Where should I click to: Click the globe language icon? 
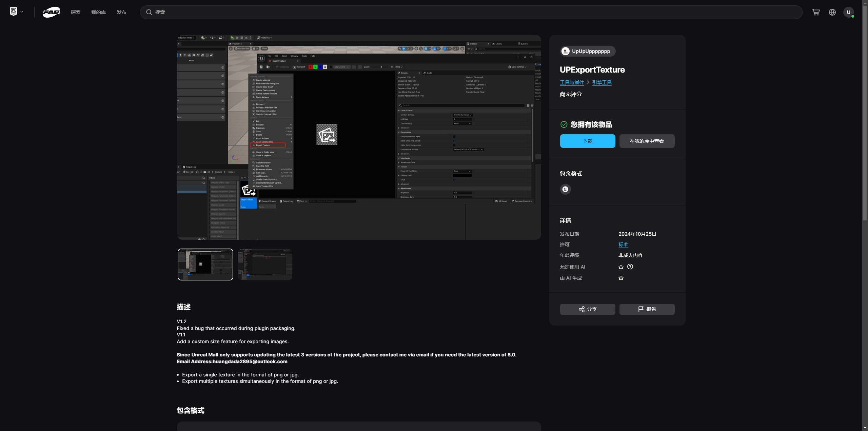click(x=832, y=12)
